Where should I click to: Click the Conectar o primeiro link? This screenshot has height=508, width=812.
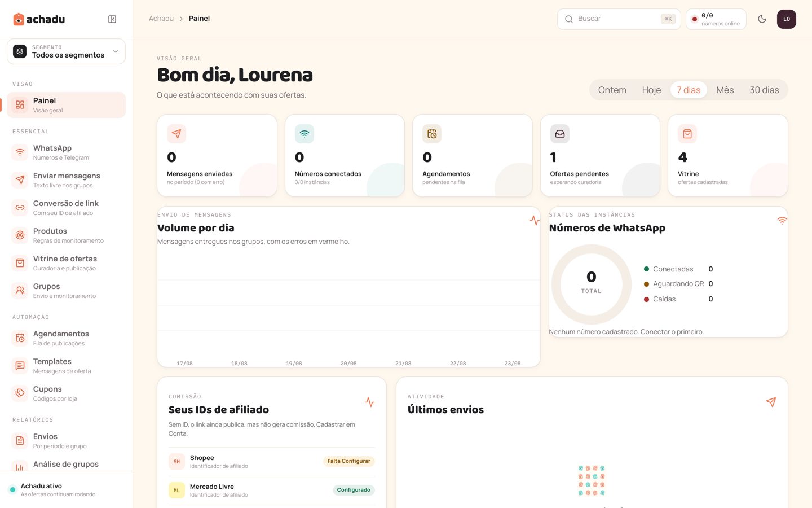coord(672,332)
